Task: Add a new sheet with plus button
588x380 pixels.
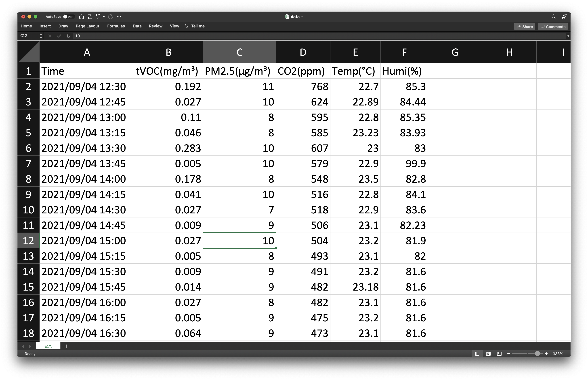Action: tap(66, 346)
